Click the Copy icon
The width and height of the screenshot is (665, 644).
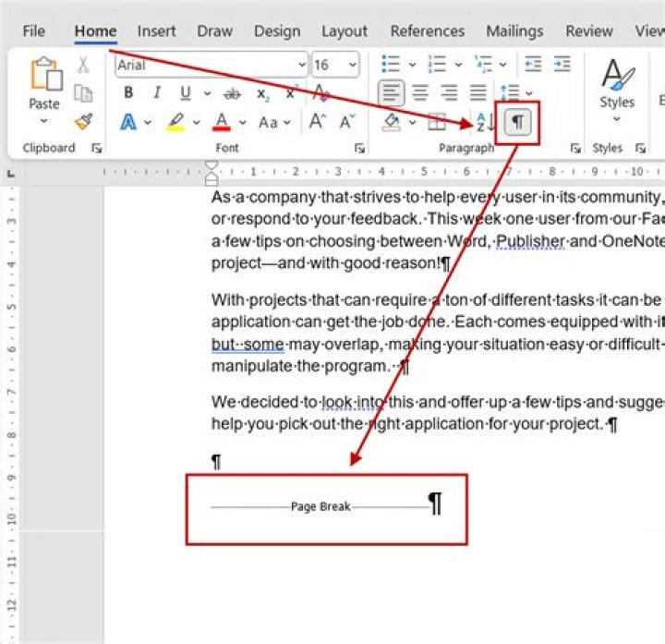83,93
